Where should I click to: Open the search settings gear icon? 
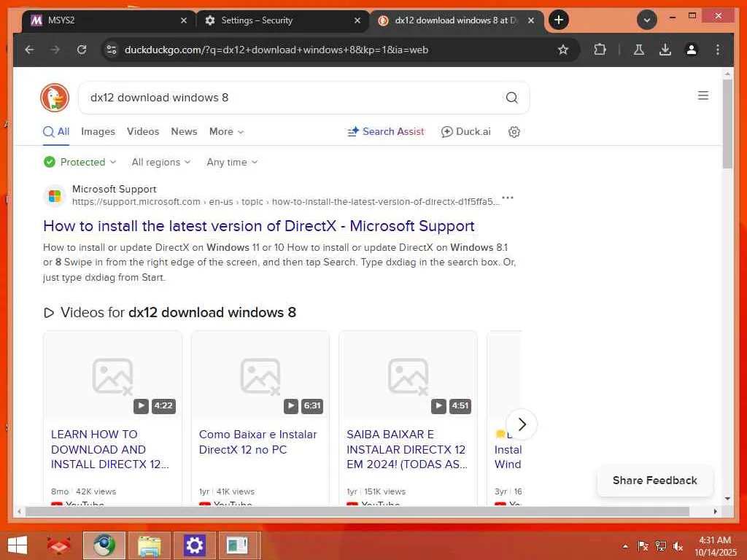[514, 132]
